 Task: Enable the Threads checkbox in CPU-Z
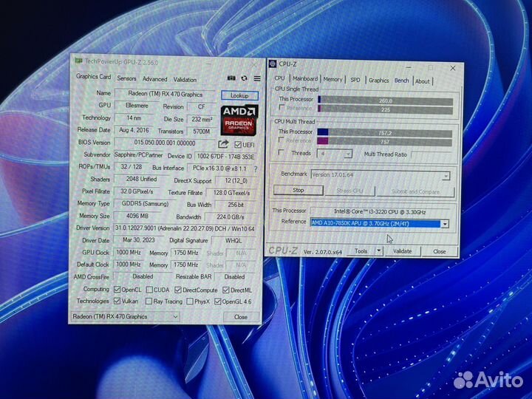tap(281, 153)
